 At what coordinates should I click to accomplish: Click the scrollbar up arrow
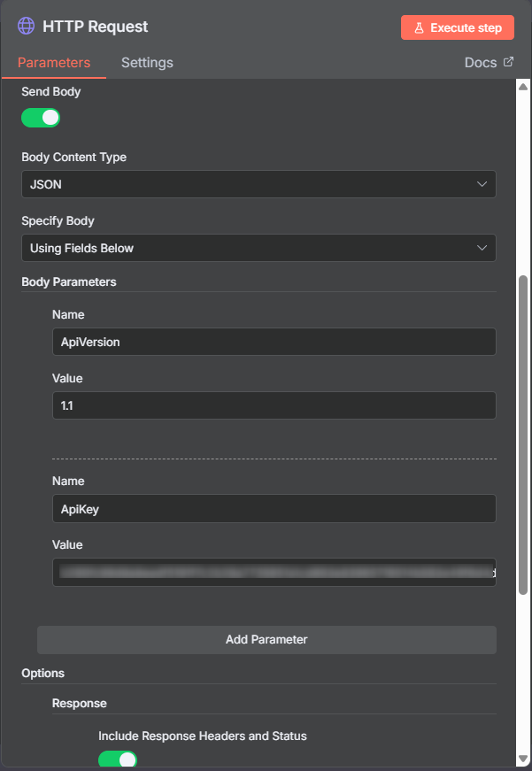(x=522, y=87)
